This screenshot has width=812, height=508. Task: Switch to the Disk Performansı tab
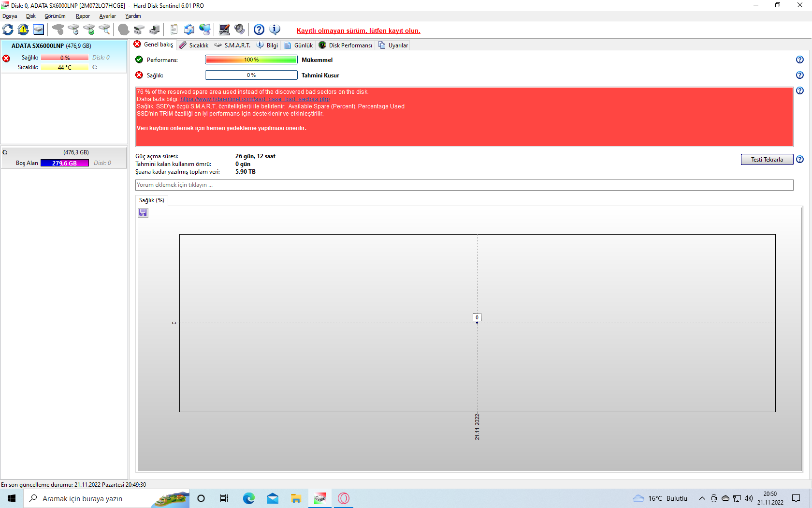346,45
